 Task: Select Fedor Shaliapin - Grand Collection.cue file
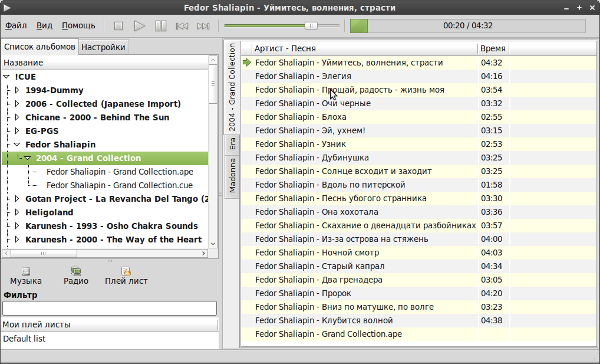[x=119, y=185]
